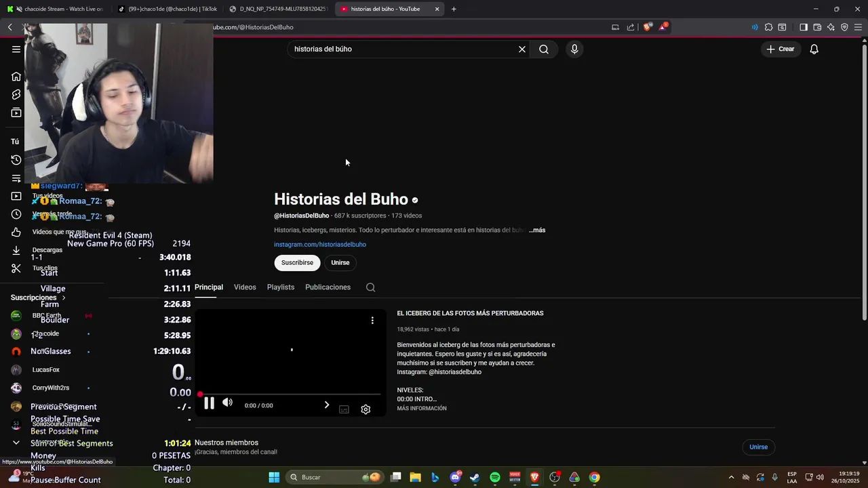
Task: Open Spotify from taskbar
Action: (495, 477)
